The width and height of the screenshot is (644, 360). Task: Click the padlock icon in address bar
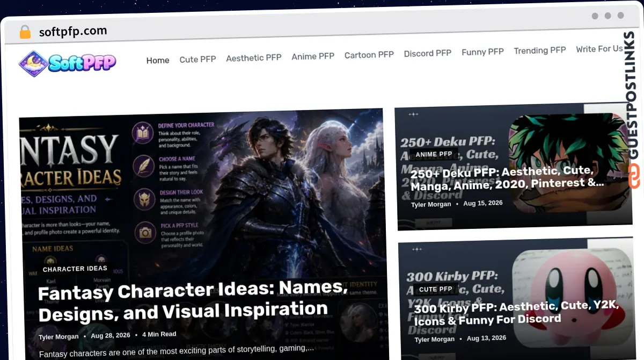pyautogui.click(x=25, y=32)
